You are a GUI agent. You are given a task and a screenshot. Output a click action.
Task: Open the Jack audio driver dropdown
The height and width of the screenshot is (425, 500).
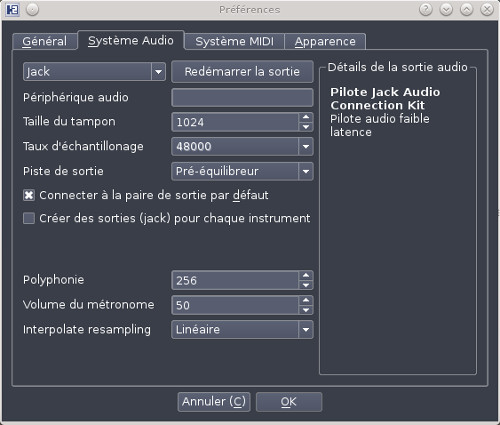click(x=94, y=71)
